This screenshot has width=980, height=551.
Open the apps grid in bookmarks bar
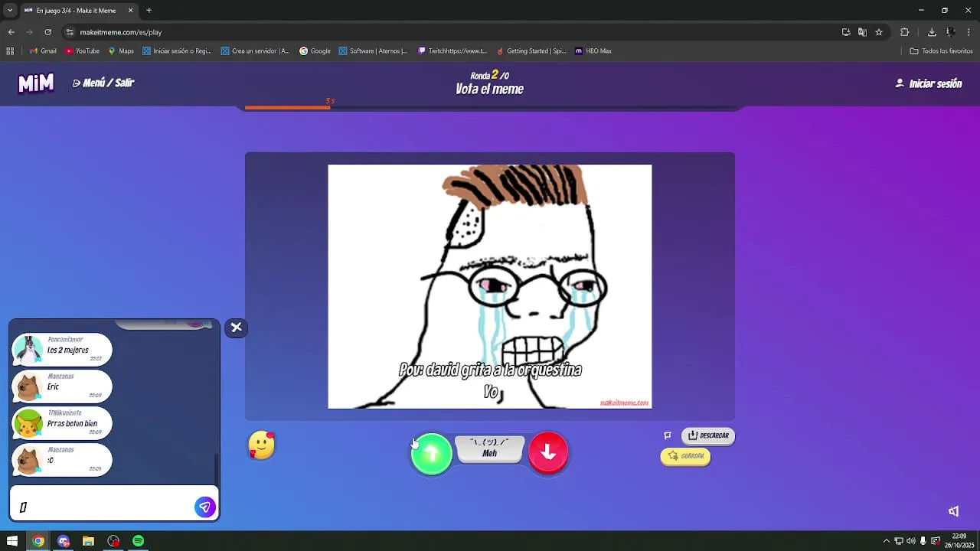tap(10, 51)
